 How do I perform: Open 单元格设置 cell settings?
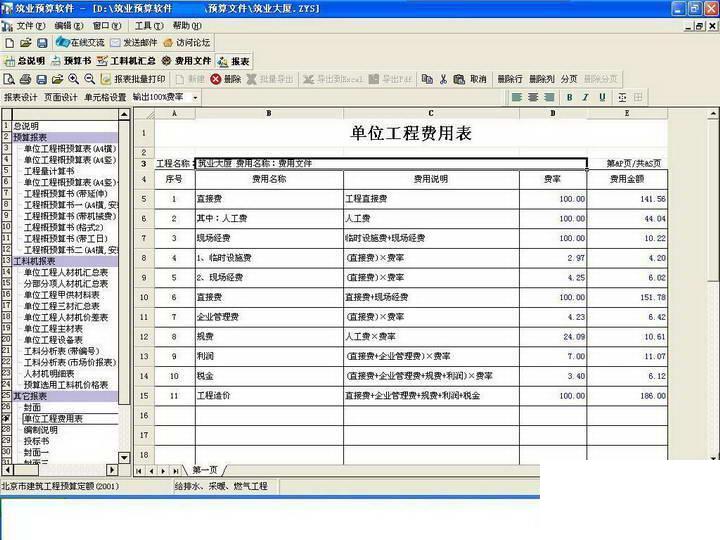pos(105,97)
